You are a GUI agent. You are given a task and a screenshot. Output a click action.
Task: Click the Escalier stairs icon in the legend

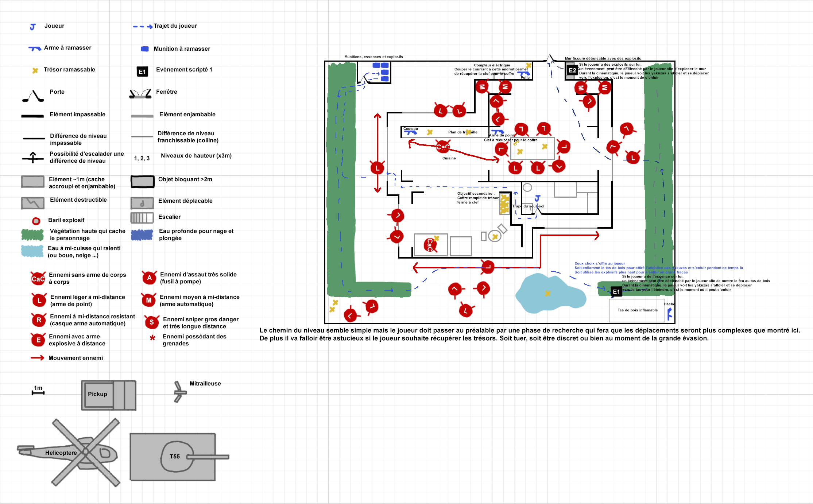(142, 218)
